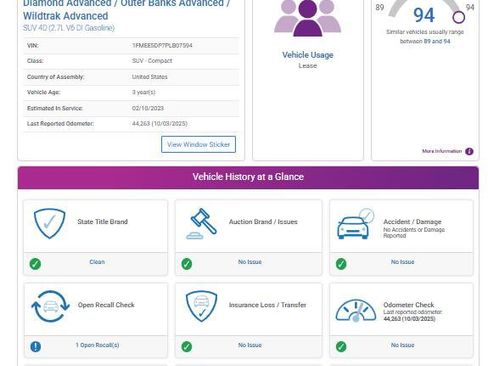Screen dimensions: 488x366
Task: Click the Auction Brand / Issues heading
Action: (263, 222)
